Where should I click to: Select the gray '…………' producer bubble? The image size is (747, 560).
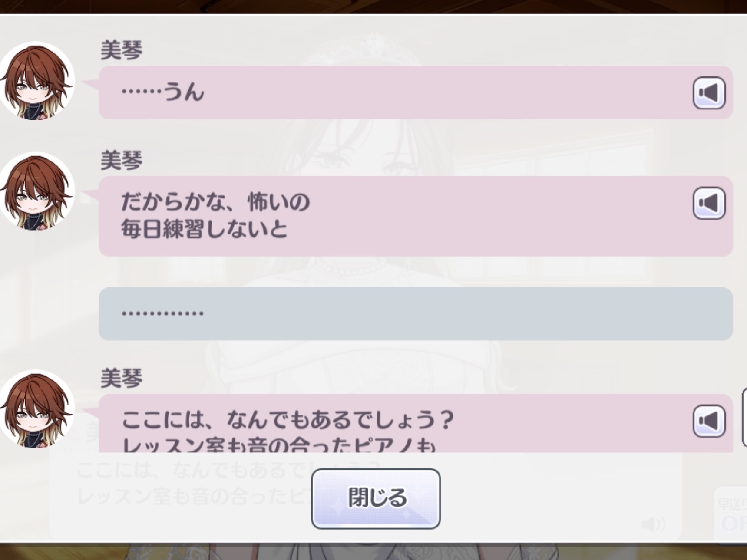[x=416, y=313]
